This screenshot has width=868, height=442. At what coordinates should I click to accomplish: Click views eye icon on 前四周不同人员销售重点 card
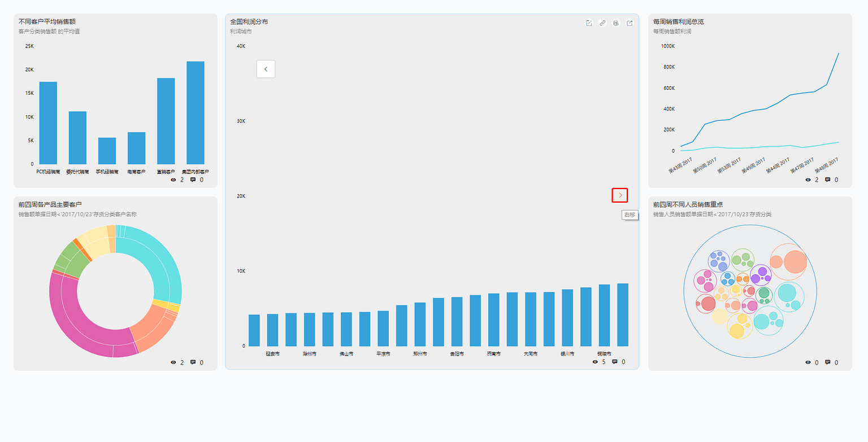pos(808,362)
